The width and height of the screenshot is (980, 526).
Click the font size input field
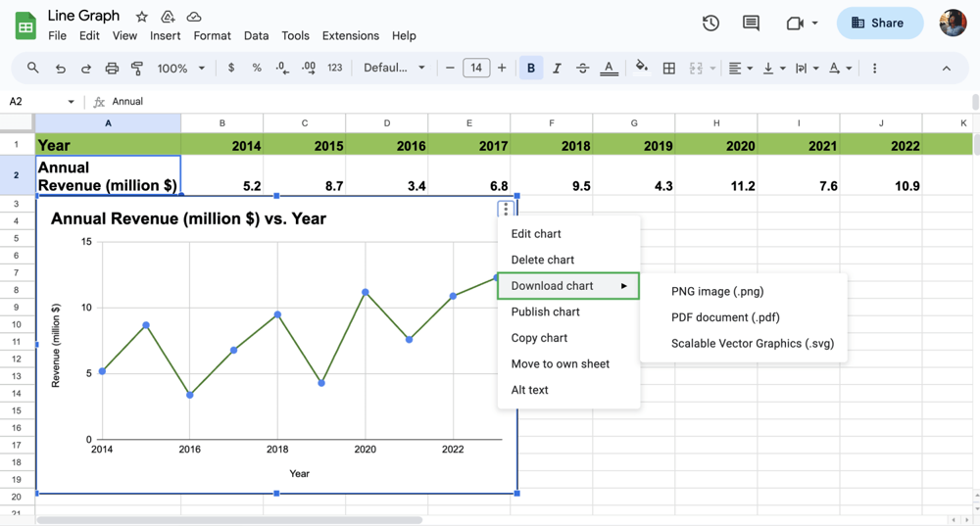tap(476, 69)
